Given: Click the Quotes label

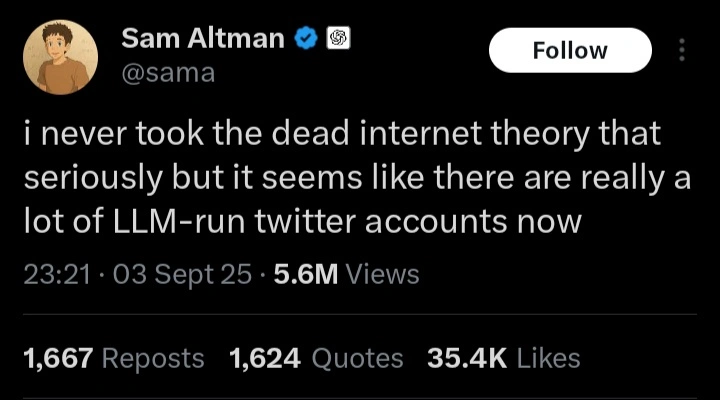Looking at the screenshot, I should coord(357,358).
